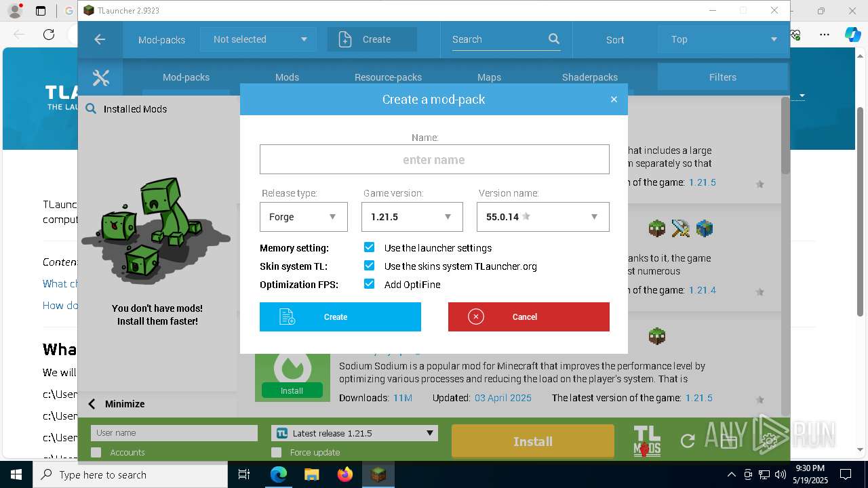Viewport: 868px width, 488px height.
Task: Click the mod list vertical scrollbar
Action: click(786, 136)
